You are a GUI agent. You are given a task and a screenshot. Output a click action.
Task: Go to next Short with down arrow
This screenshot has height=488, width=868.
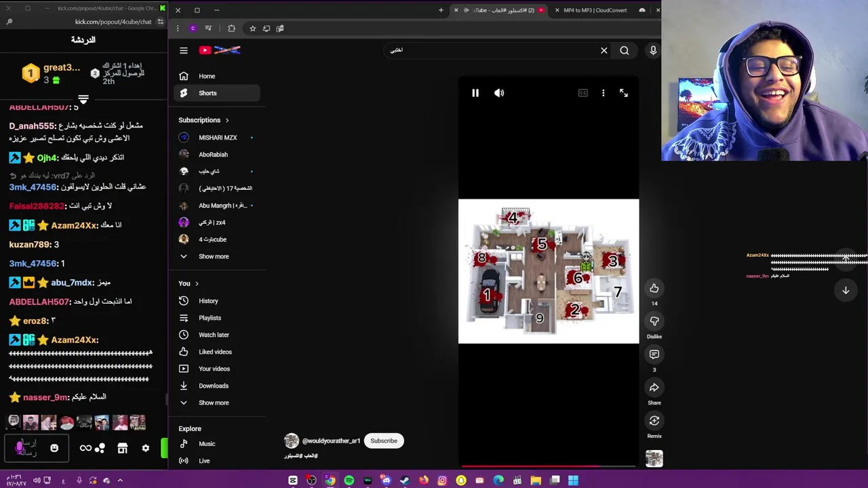pos(846,290)
